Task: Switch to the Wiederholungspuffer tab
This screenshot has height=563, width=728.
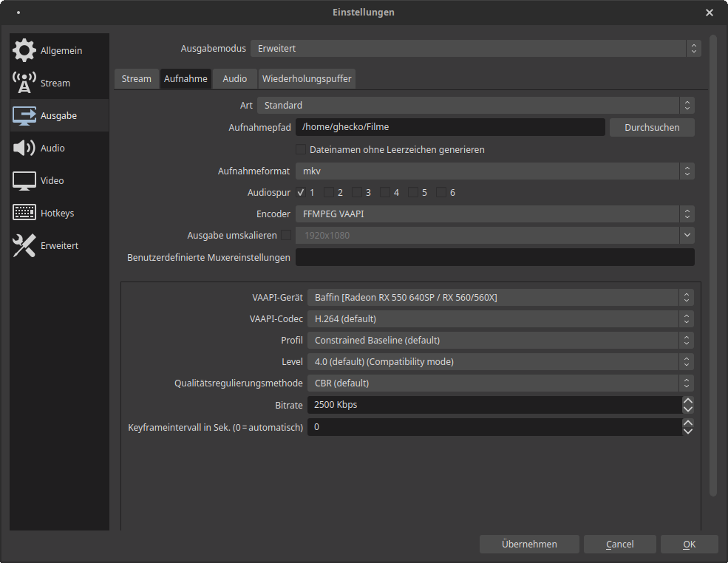Action: [x=307, y=79]
